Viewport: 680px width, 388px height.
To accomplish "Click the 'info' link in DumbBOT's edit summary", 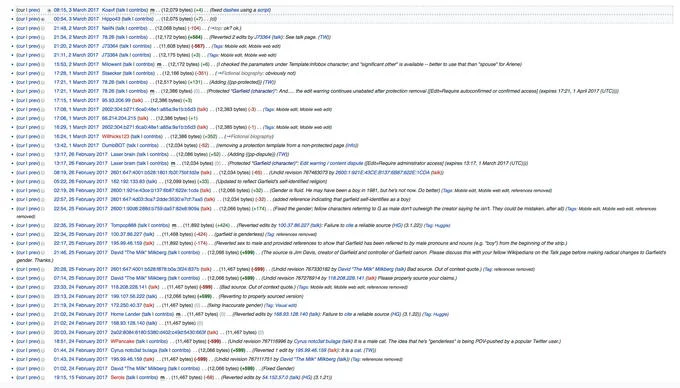I will 351,145.
